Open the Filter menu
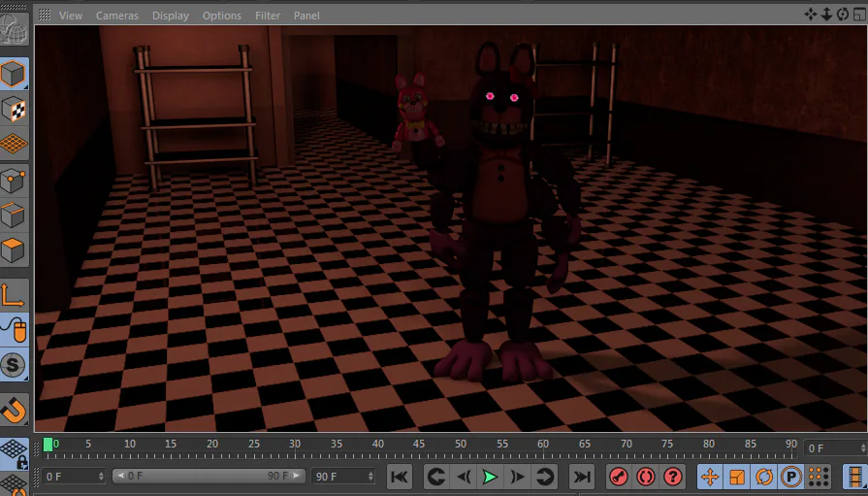The width and height of the screenshot is (868, 496). click(268, 16)
